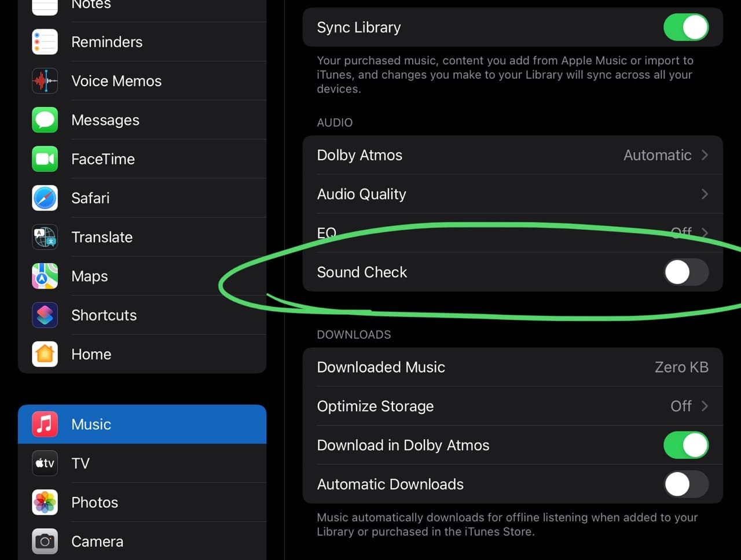Tap the Audio Quality row label
Image resolution: width=741 pixels, height=560 pixels.
point(362,194)
